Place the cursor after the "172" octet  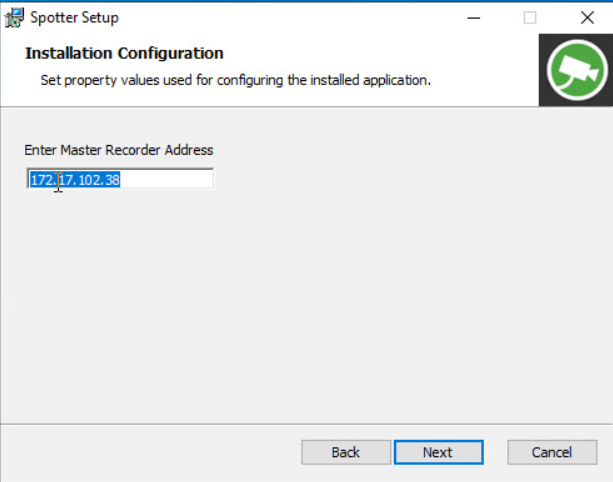click(x=52, y=179)
